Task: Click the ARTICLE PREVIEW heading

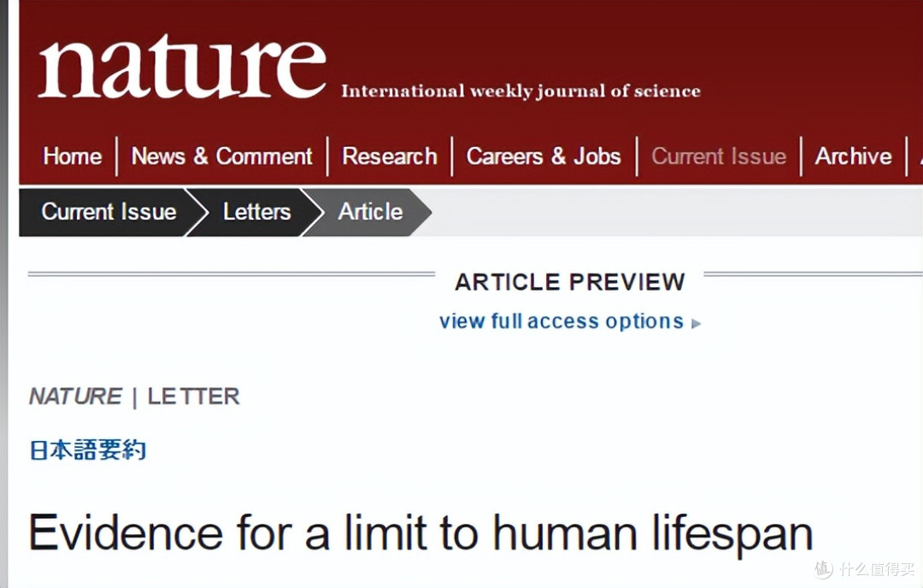Action: [x=570, y=282]
